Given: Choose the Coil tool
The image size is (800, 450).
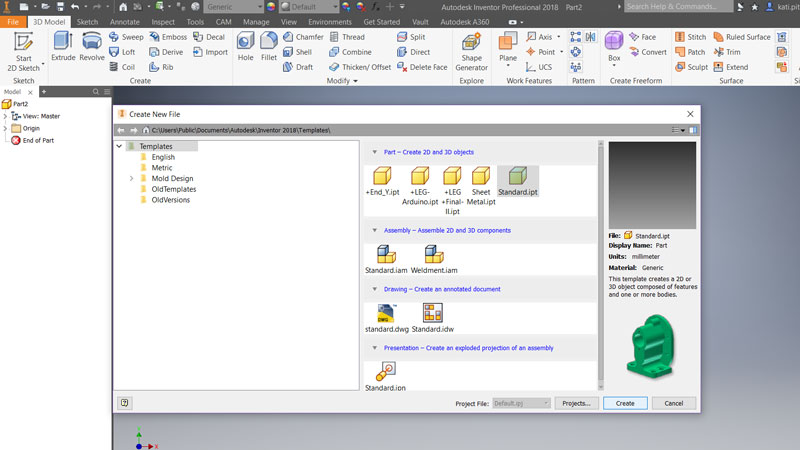Looking at the screenshot, I should [x=122, y=67].
